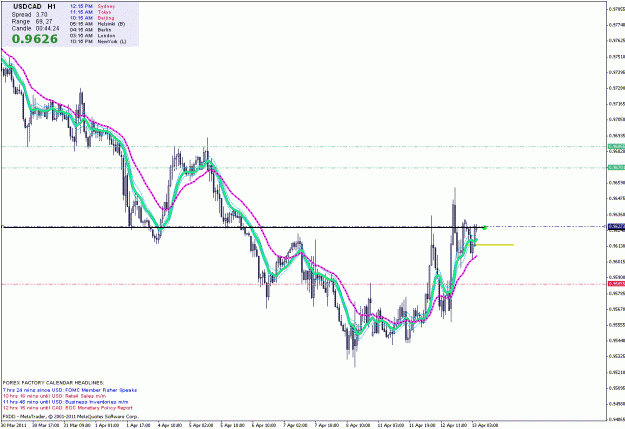
Task: Click the 4 Apr 10:00 time axis label
Action: [170, 425]
